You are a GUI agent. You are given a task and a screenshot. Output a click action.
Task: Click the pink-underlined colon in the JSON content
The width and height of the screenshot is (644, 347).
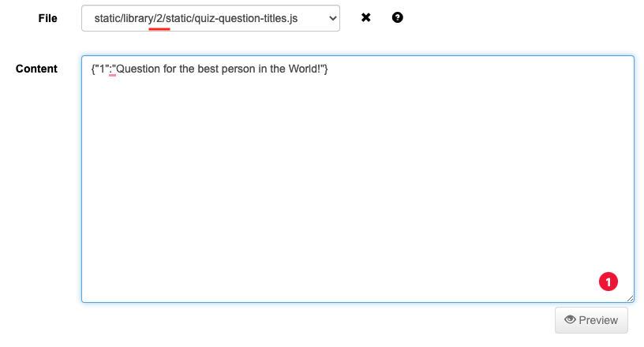(x=110, y=69)
